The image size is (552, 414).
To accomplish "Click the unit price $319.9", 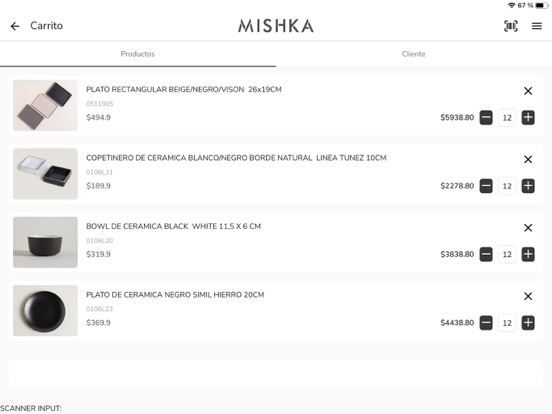I will pyautogui.click(x=98, y=254).
